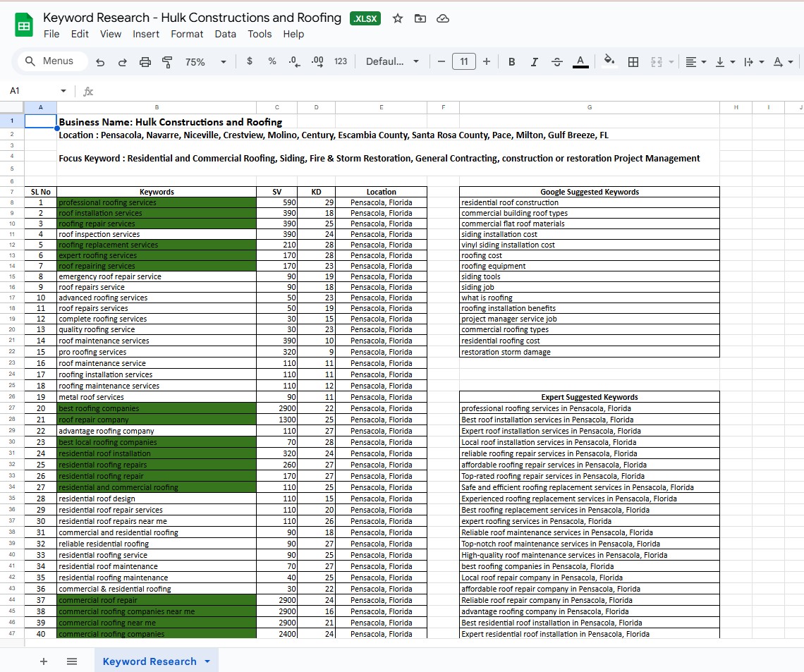Image resolution: width=804 pixels, height=672 pixels.
Task: Select cell 'metal roof services'
Action: 157,397
